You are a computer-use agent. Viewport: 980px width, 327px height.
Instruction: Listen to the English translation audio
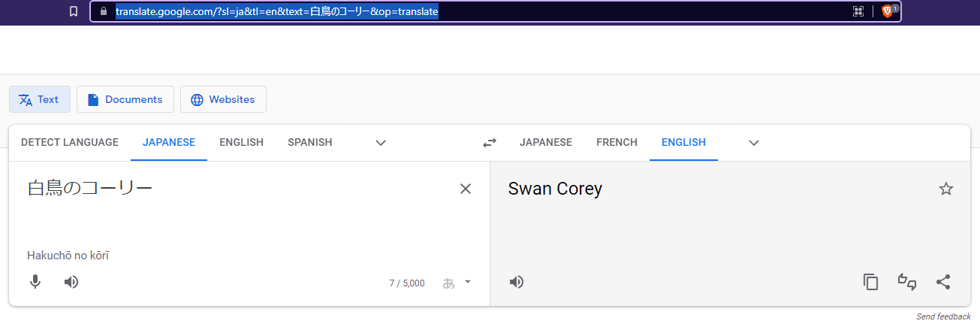pos(517,282)
